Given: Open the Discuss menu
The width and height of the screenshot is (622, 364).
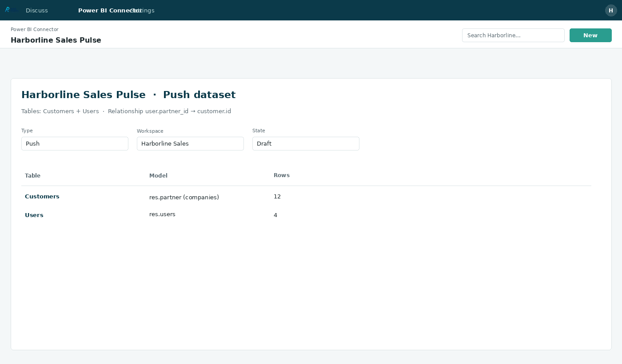Looking at the screenshot, I should click(x=37, y=10).
